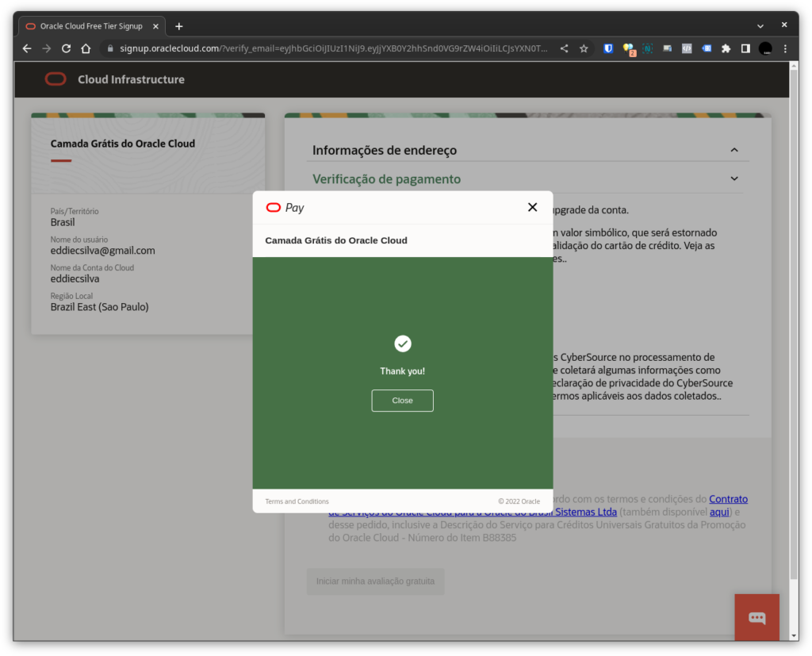Click the Brasil country value

pyautogui.click(x=63, y=222)
